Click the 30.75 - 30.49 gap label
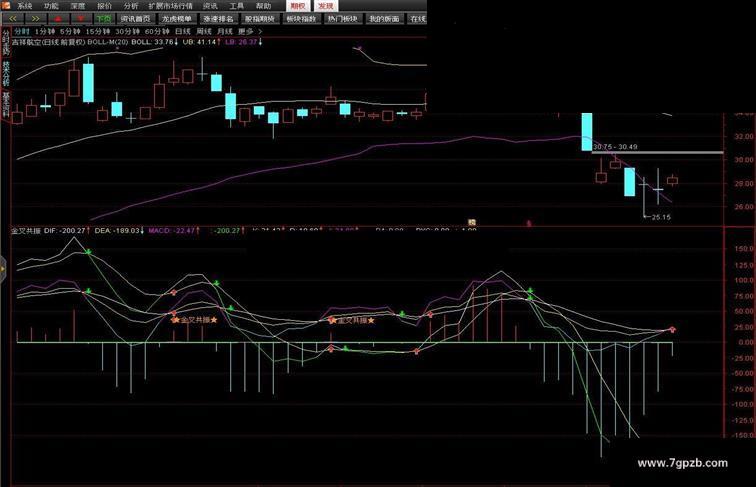The height and width of the screenshot is (487, 756). tap(615, 147)
